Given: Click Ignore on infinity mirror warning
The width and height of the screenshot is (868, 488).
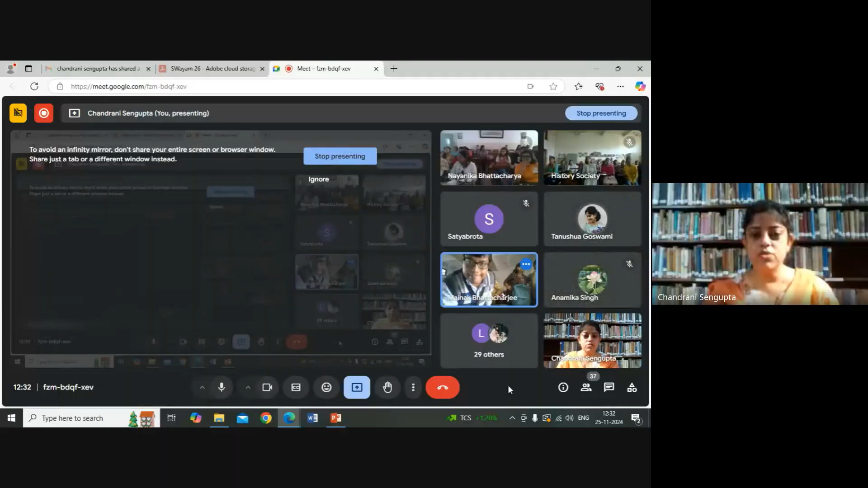Looking at the screenshot, I should coord(318,179).
